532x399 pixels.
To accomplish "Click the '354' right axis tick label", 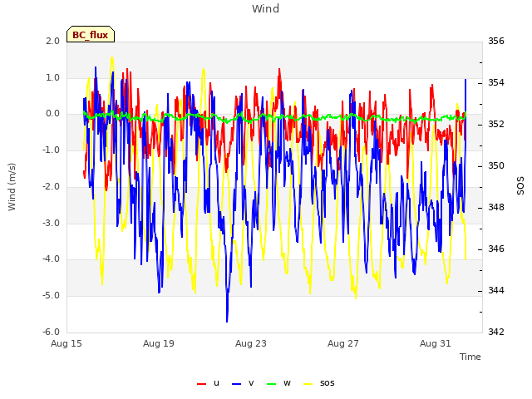I will coord(496,82).
